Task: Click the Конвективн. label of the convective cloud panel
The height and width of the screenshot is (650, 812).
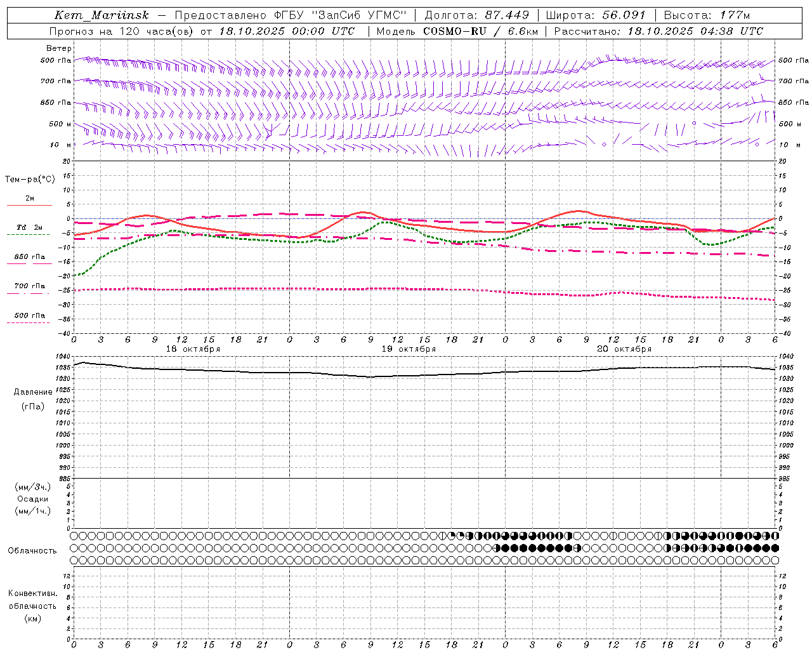Action: pyautogui.click(x=32, y=594)
